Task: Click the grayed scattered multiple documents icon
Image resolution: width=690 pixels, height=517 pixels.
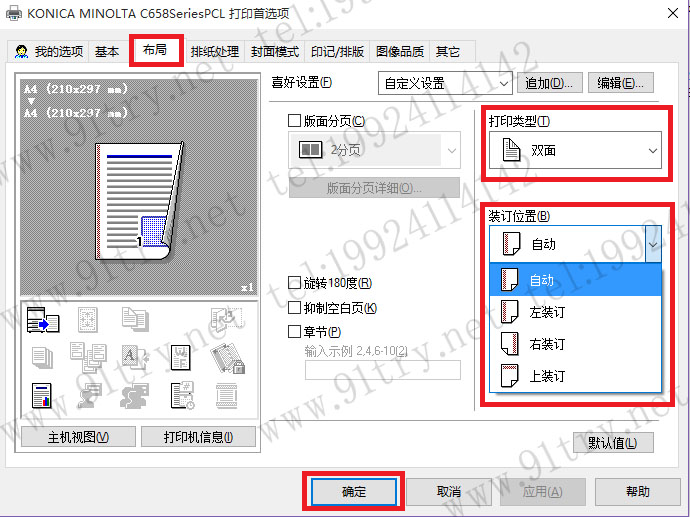Action: tap(88, 357)
